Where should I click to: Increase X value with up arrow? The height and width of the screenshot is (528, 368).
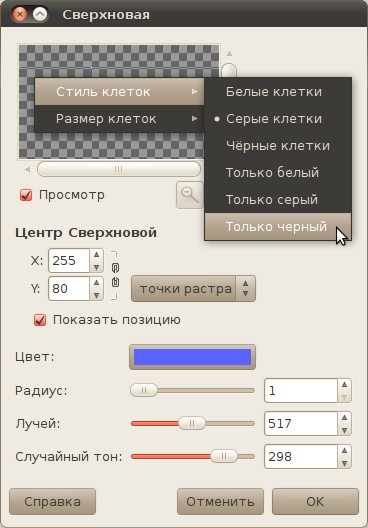pyautogui.click(x=97, y=255)
